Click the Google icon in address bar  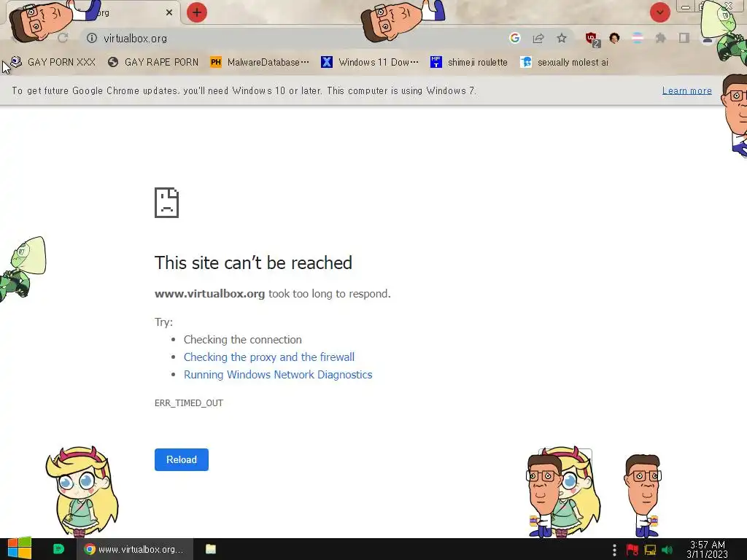click(x=514, y=38)
